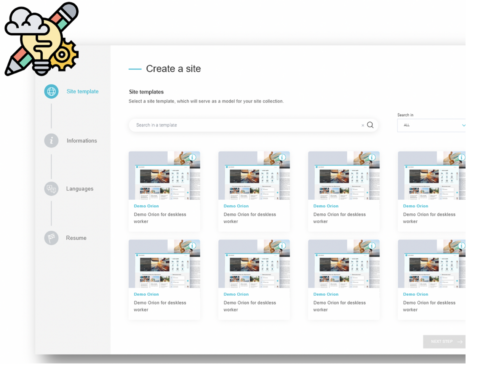This screenshot has width=480, height=365.
Task: Click info icon on first bottom-row template
Action: [x=193, y=246]
